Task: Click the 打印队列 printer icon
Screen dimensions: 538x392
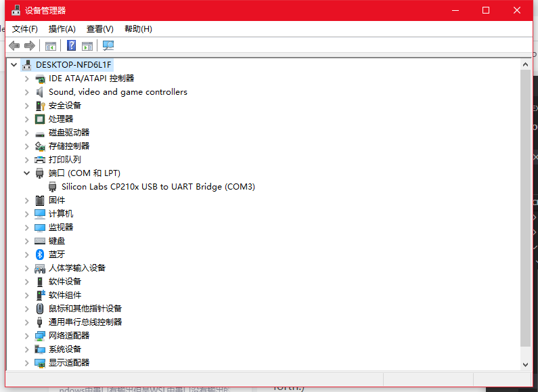Action: pos(40,160)
